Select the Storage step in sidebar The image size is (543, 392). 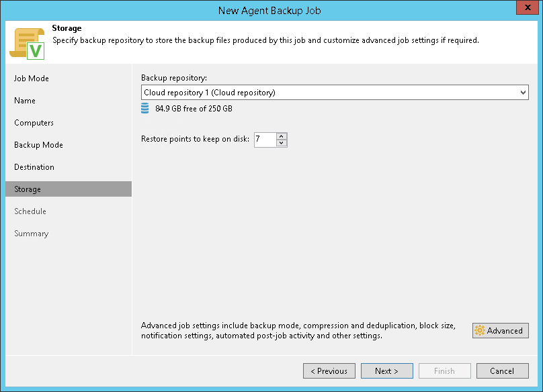[x=28, y=189]
